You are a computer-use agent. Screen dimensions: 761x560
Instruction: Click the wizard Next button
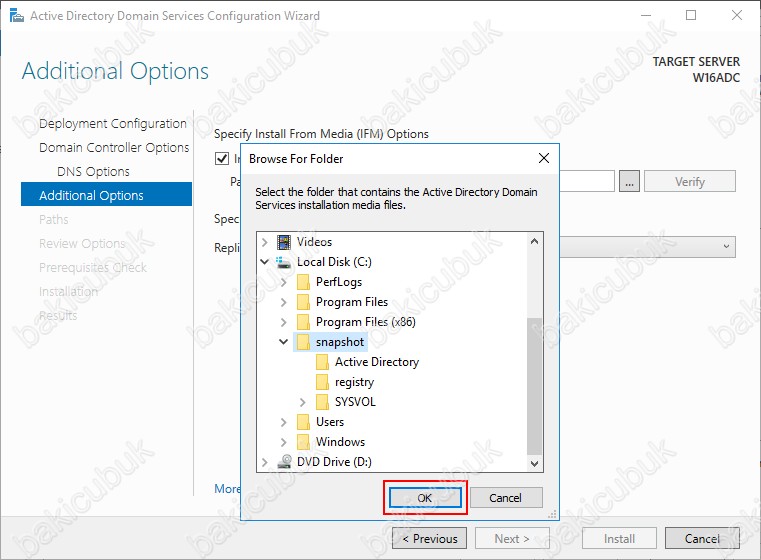(512, 539)
